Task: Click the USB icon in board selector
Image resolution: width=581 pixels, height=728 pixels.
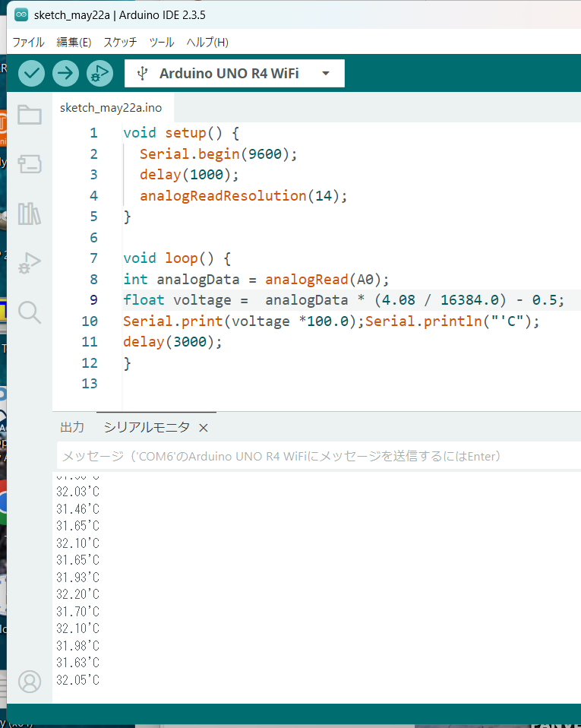Action: point(143,74)
